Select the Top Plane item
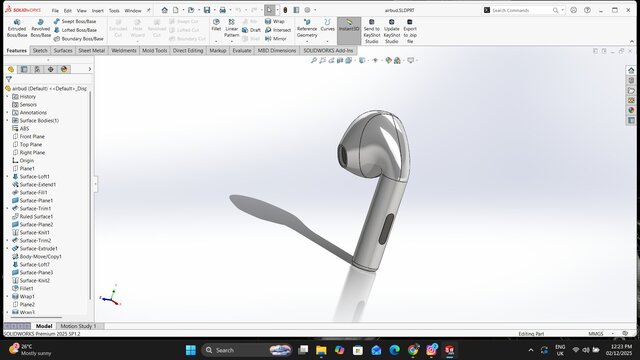Viewport: 640px width, 360px height. tap(31, 144)
